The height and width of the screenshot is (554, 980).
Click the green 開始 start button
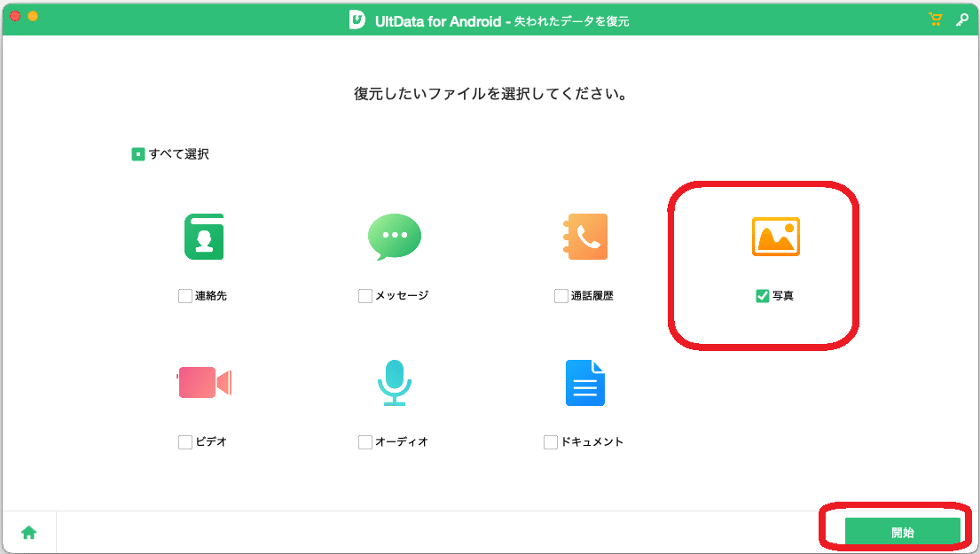coord(903,532)
